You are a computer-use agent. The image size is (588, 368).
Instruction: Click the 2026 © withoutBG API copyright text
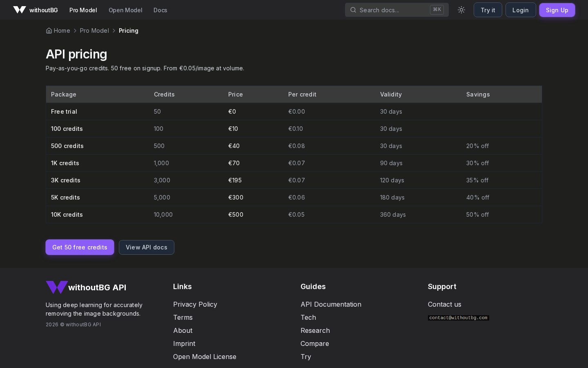(x=73, y=325)
